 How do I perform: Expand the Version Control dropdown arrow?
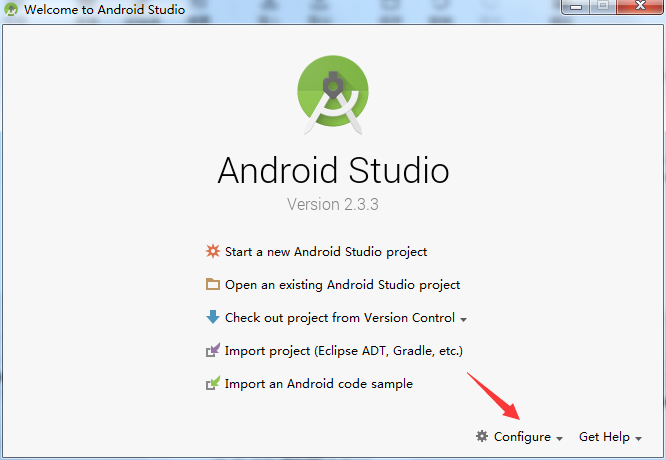463,319
